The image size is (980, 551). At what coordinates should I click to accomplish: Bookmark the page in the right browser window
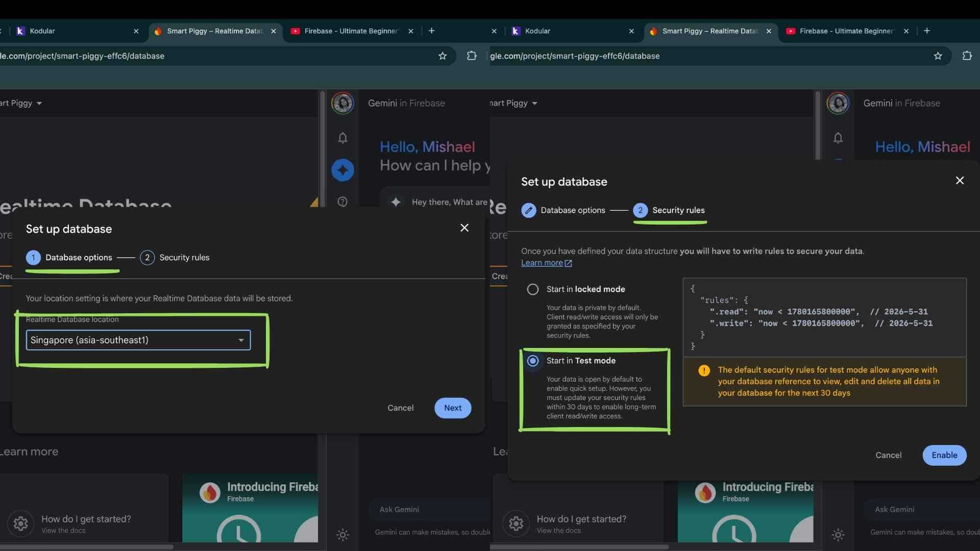pos(938,56)
